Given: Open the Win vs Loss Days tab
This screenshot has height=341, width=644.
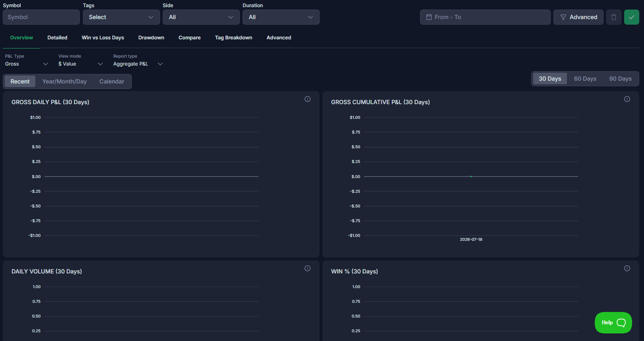Looking at the screenshot, I should click(x=103, y=38).
